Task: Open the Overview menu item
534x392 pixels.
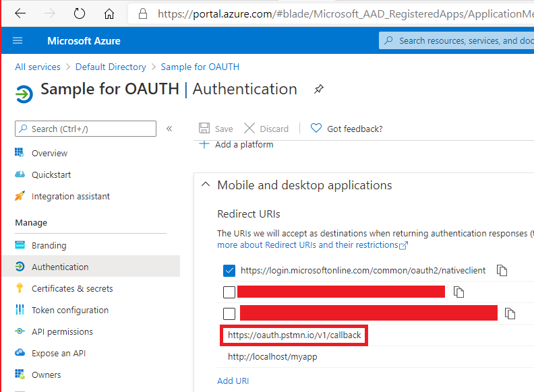Action: coord(49,153)
